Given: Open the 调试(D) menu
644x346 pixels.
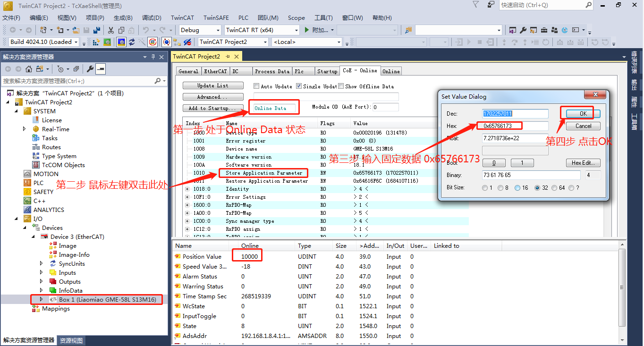Looking at the screenshot, I should 152,18.
